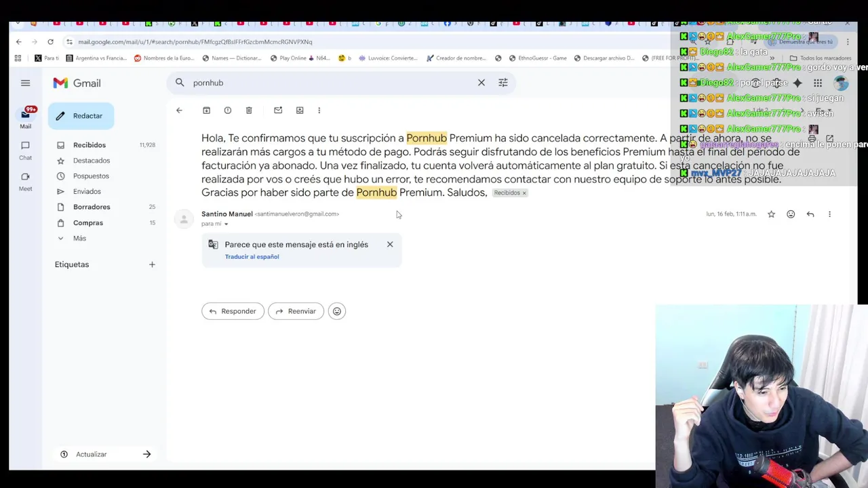This screenshot has height=488, width=868.
Task: Open message more options menu
Action: 829,214
